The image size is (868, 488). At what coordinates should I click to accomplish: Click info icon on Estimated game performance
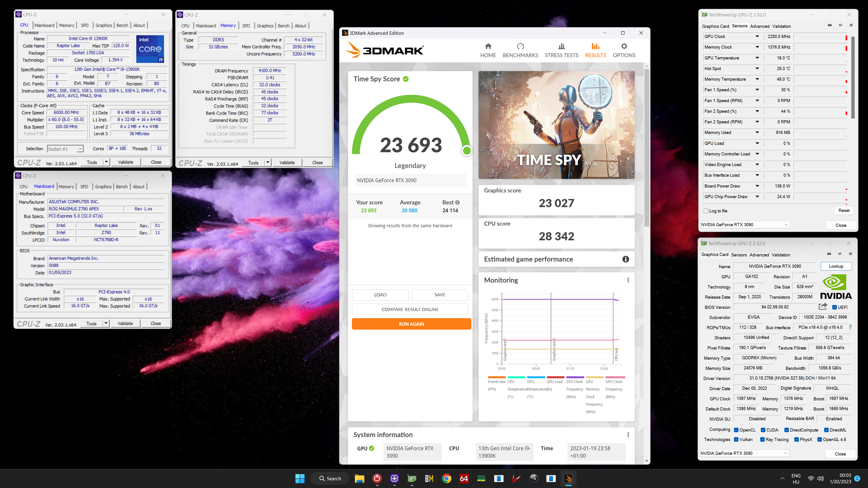click(626, 259)
